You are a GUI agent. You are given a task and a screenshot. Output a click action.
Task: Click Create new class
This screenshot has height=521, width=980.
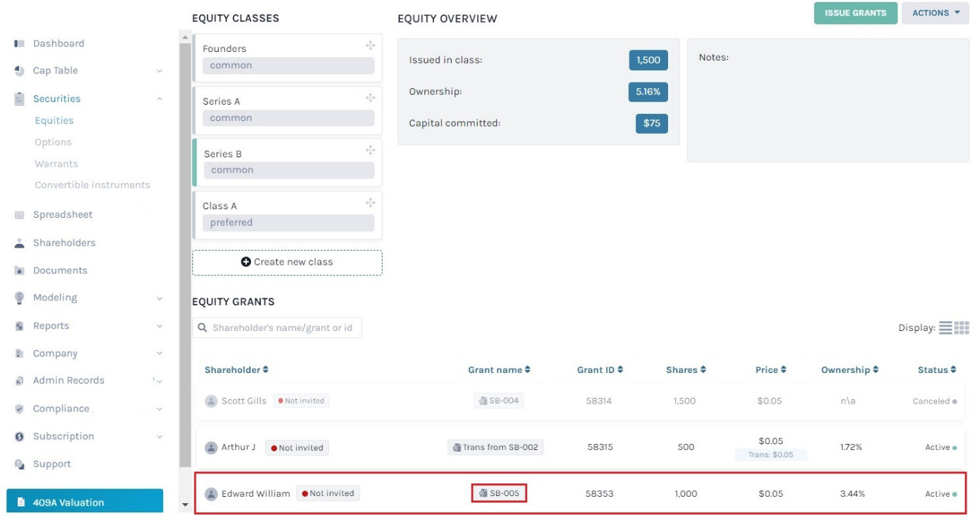[x=286, y=262]
